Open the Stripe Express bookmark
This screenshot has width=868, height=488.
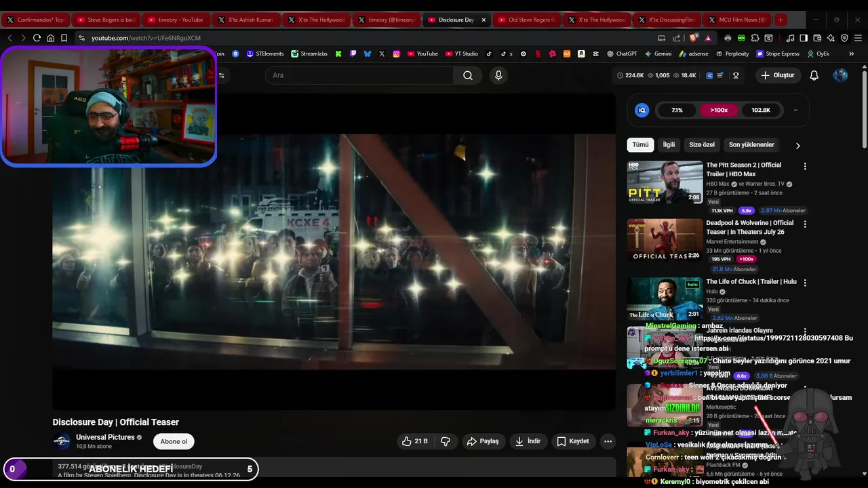(x=777, y=54)
